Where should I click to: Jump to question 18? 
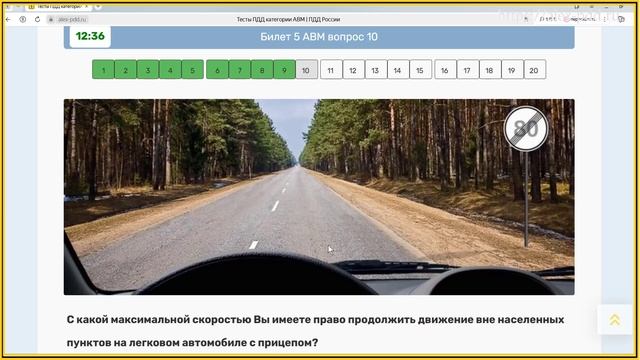pyautogui.click(x=490, y=70)
